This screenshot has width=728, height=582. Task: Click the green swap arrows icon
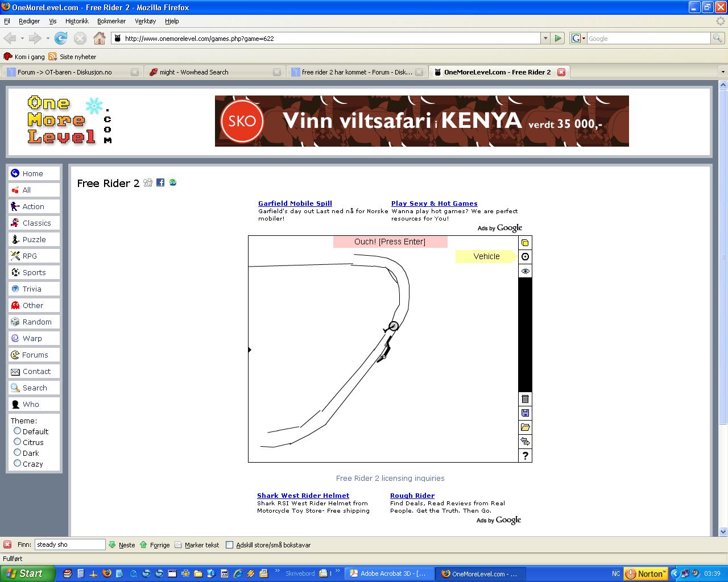pos(525,442)
